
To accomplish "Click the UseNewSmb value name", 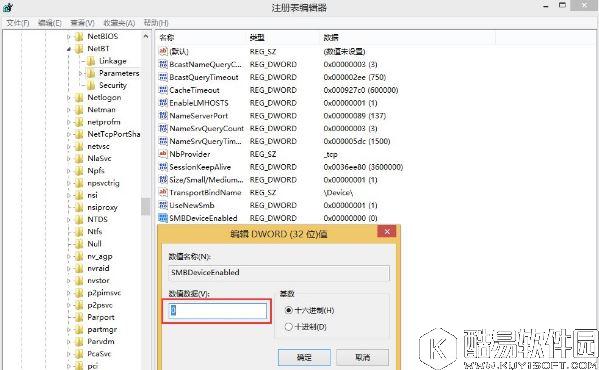I will [x=192, y=205].
